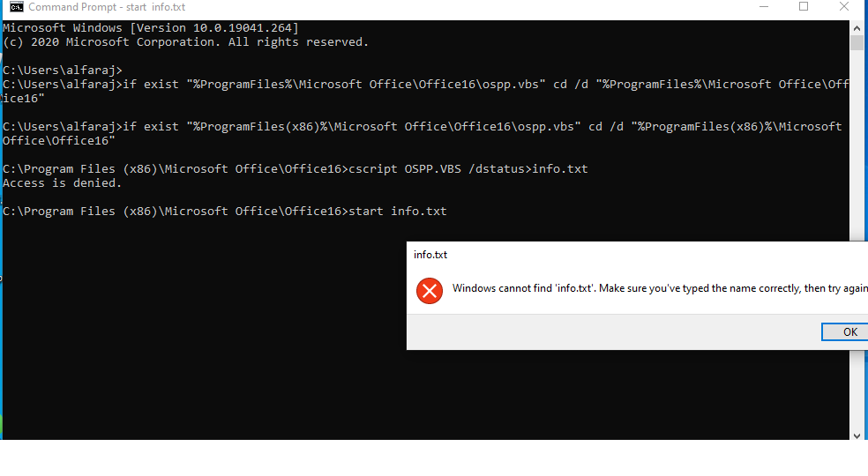This screenshot has width=868, height=476.
Task: Click the scrollbar down arrow
Action: (x=857, y=435)
